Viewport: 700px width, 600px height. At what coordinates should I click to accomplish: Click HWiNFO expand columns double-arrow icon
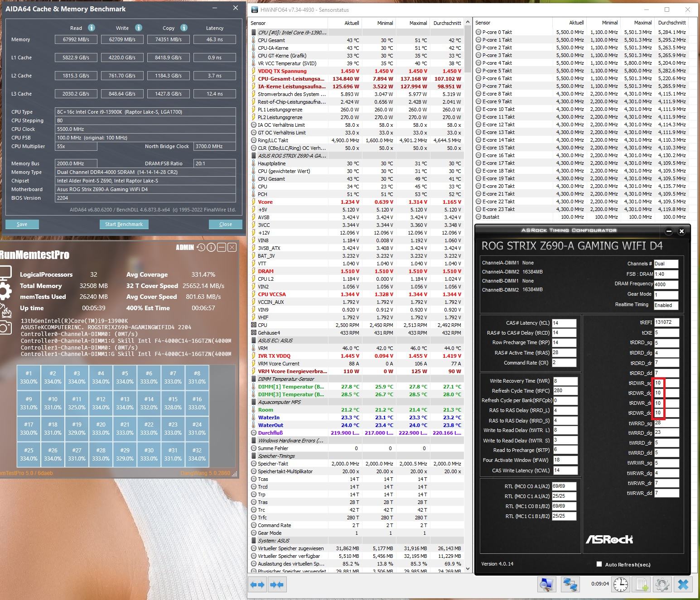click(x=258, y=585)
